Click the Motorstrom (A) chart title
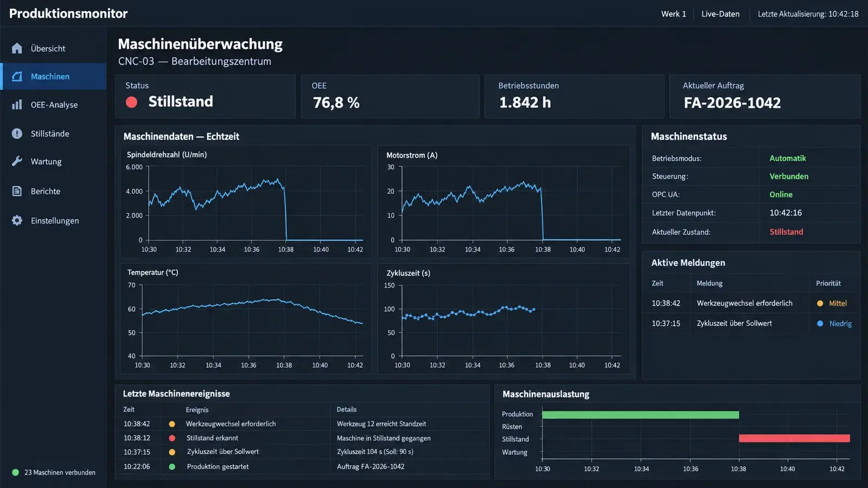This screenshot has height=488, width=868. point(412,155)
